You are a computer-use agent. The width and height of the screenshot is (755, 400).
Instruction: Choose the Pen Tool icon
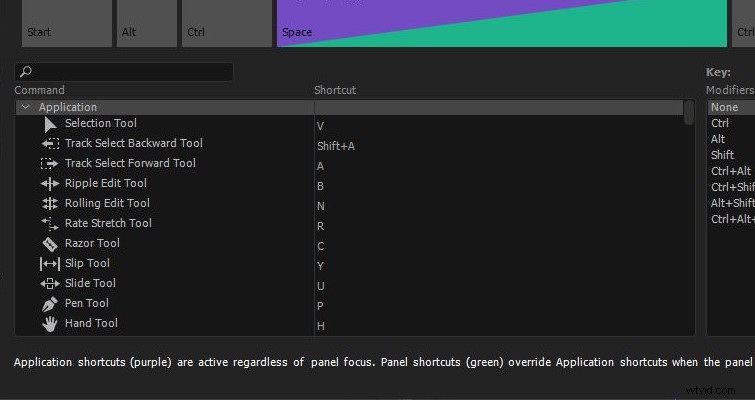click(x=50, y=304)
